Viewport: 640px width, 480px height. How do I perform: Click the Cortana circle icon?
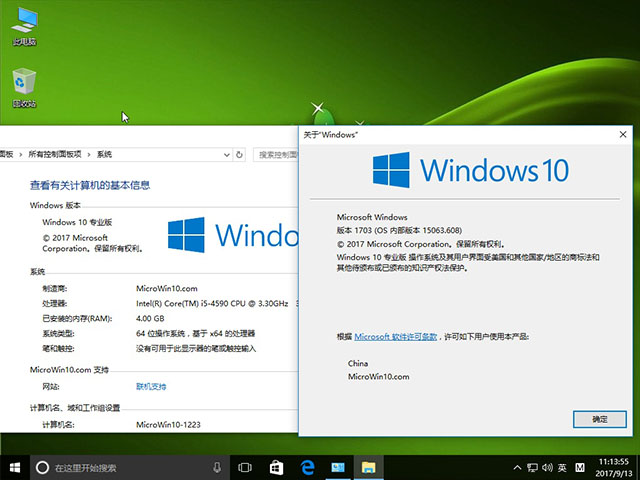(x=42, y=467)
